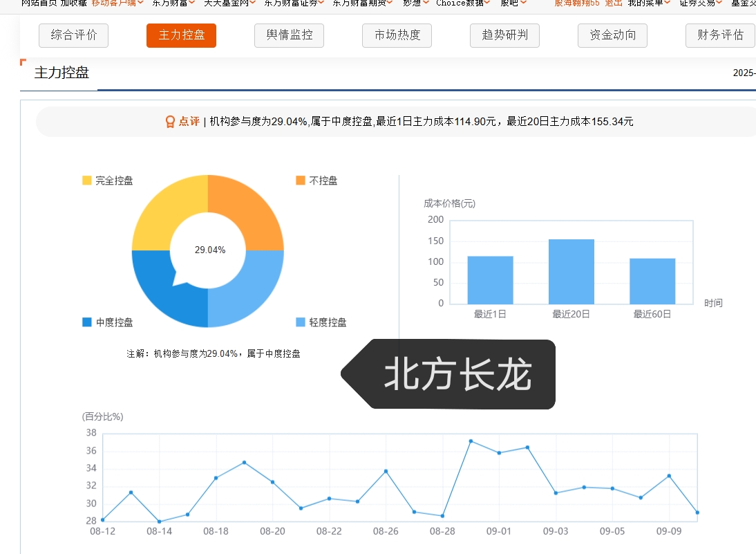Click the highest peak point of the line chart
This screenshot has height=554, width=756.
click(471, 441)
